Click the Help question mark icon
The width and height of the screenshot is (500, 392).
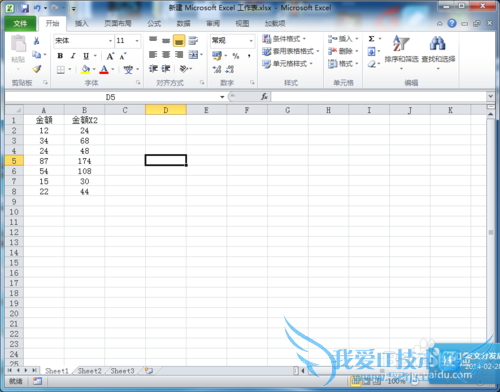click(x=452, y=23)
